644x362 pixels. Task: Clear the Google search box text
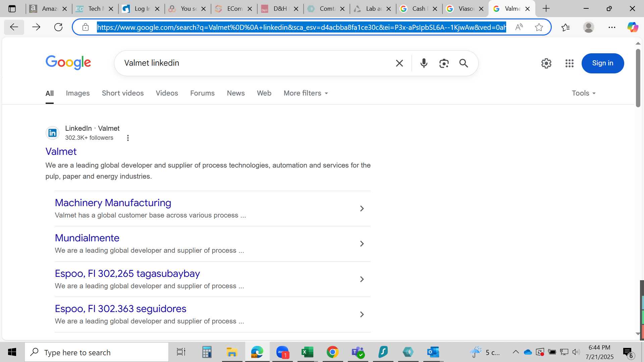399,63
